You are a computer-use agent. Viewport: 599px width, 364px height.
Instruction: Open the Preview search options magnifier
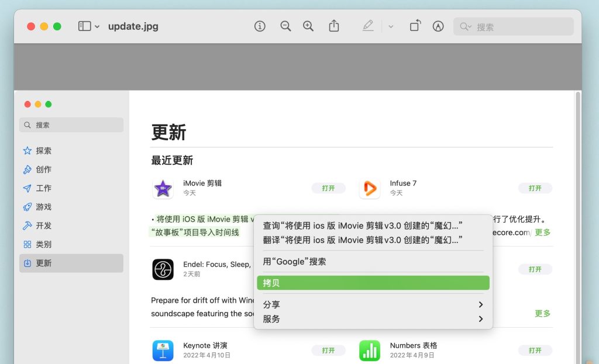465,27
